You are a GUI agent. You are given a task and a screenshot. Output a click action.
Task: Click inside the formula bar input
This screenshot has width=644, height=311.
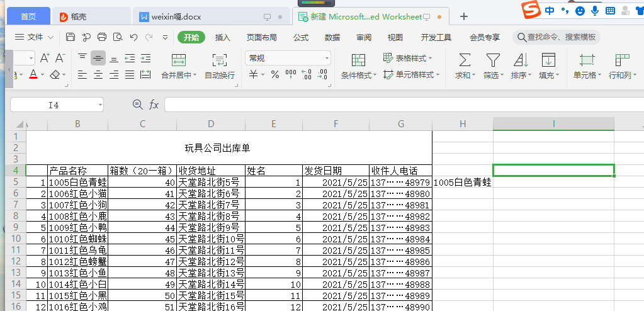tap(404, 105)
